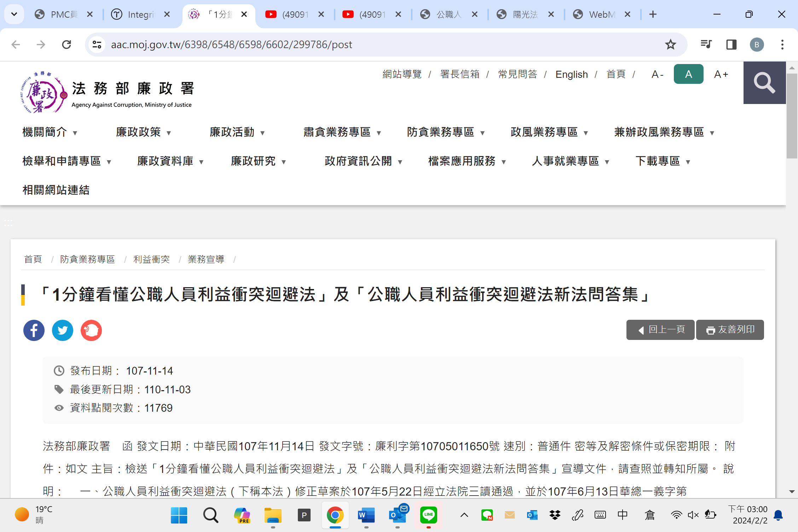Select the medium font size A

click(x=688, y=74)
